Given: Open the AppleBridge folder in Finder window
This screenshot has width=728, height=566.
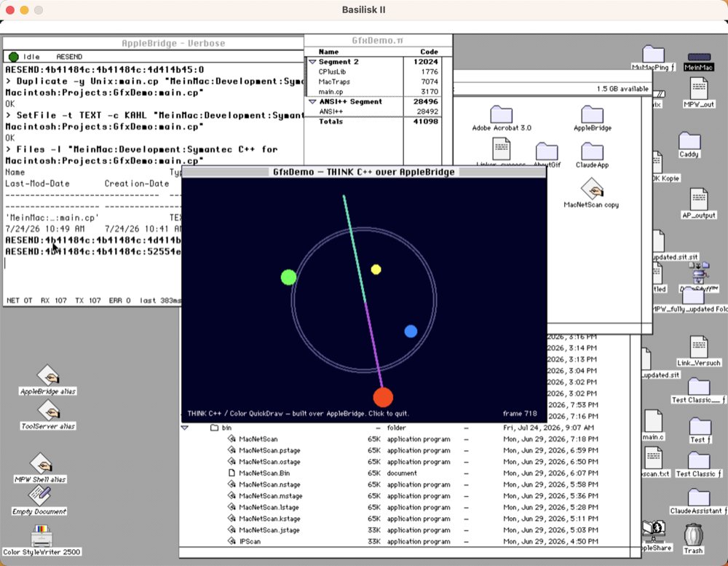Looking at the screenshot, I should pos(593,114).
